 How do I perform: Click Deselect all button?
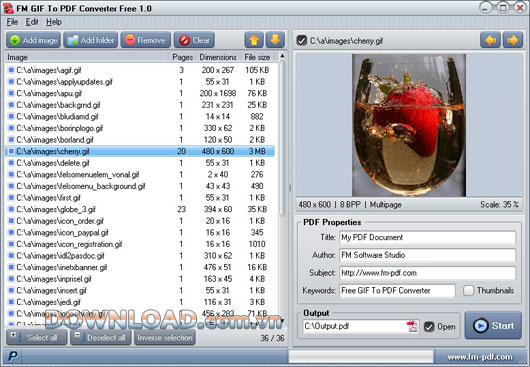click(x=101, y=338)
